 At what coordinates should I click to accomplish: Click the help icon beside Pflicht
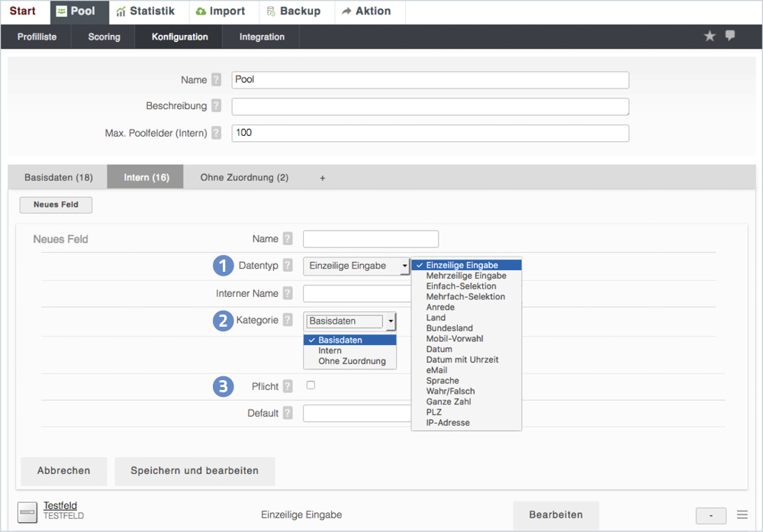coord(288,386)
